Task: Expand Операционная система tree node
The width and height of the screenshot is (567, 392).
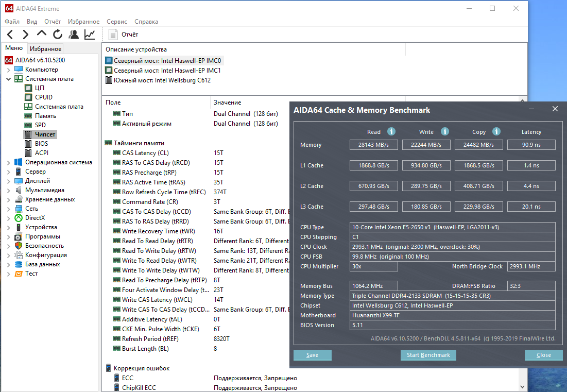Action: click(9, 162)
